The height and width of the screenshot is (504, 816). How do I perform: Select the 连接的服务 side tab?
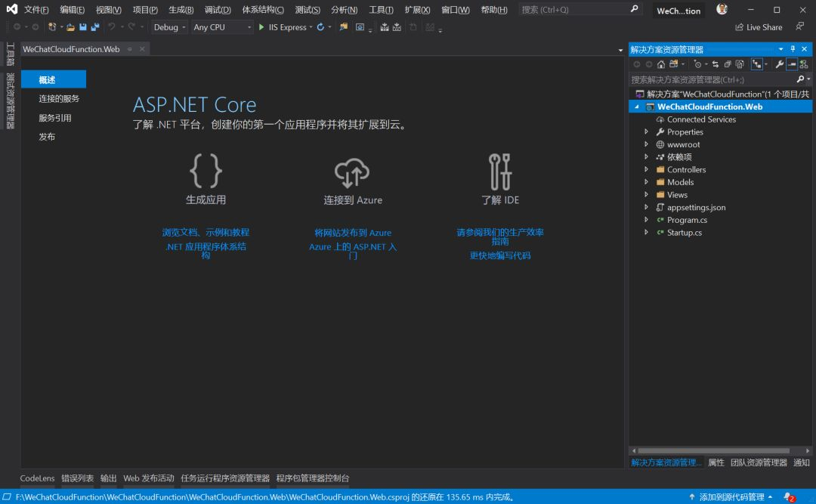59,98
